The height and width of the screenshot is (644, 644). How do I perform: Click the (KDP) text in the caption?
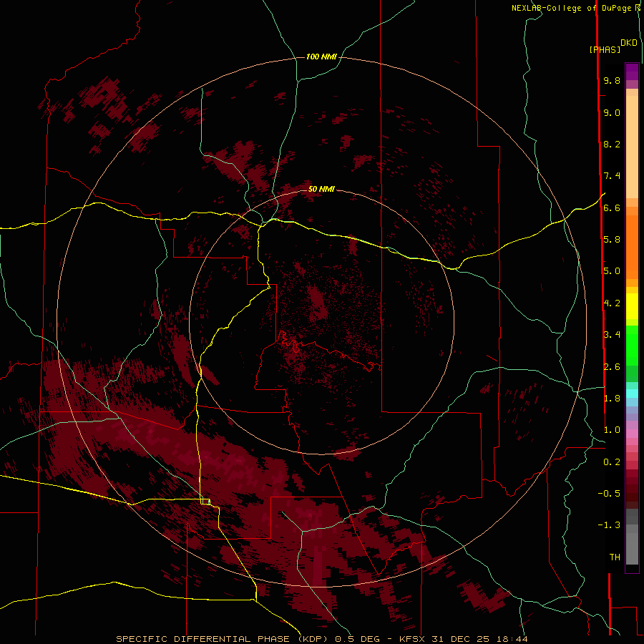point(314,639)
